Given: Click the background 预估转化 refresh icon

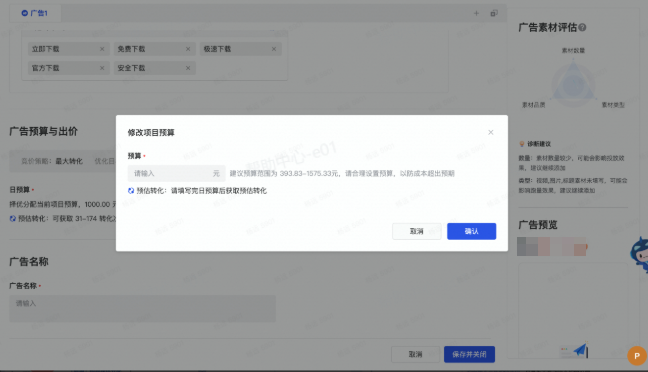Looking at the screenshot, I should click(13, 218).
